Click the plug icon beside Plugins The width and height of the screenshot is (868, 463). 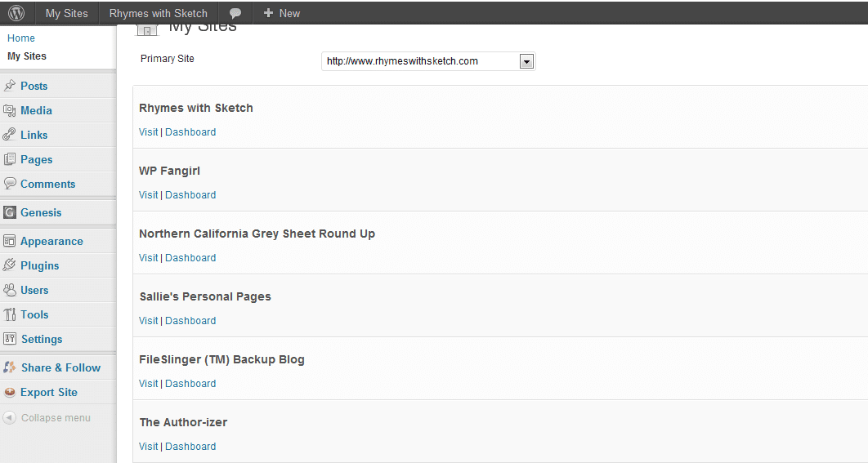10,265
